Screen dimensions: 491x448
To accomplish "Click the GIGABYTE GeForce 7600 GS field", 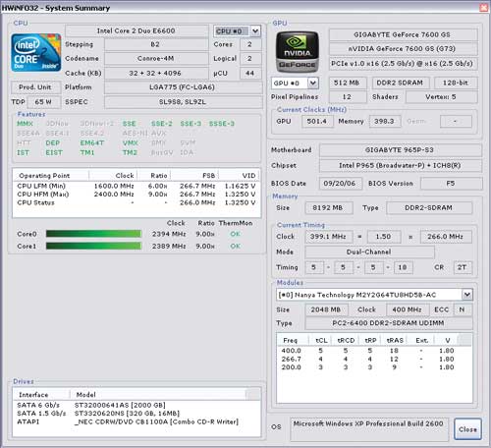I will click(x=403, y=34).
